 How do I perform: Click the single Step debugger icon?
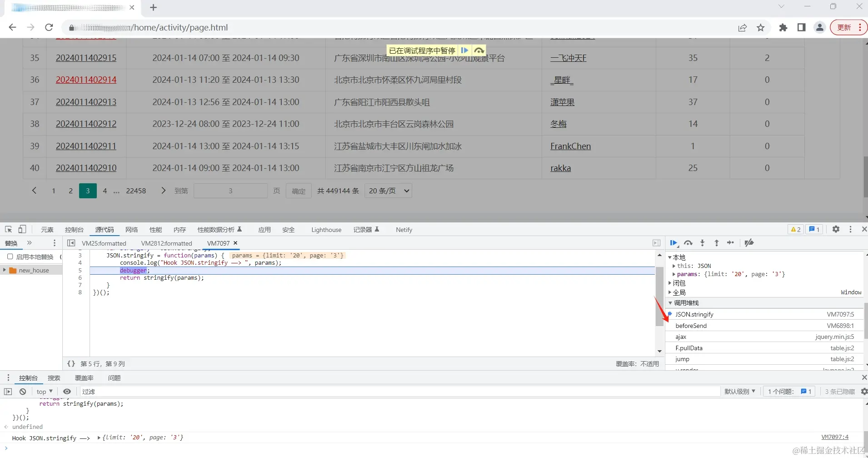click(x=730, y=243)
